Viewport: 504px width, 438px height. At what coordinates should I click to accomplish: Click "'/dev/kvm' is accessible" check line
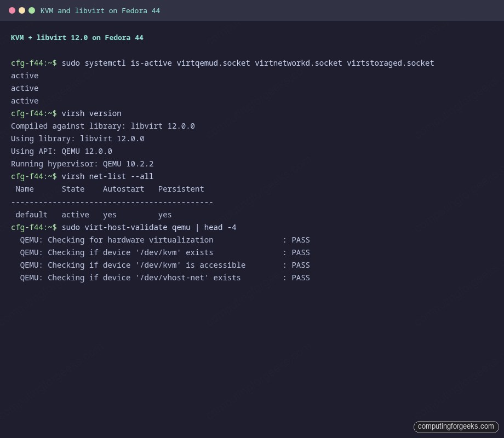coord(165,265)
